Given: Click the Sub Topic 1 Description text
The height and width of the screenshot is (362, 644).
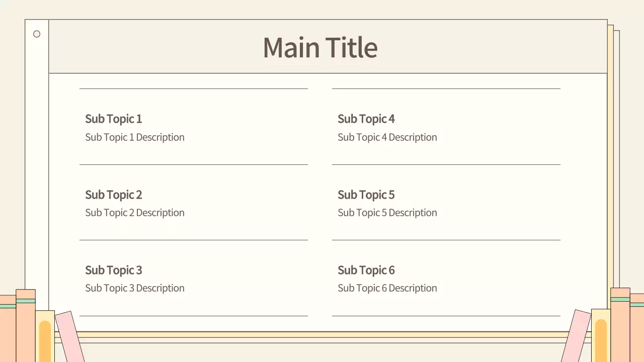Looking at the screenshot, I should [x=134, y=137].
